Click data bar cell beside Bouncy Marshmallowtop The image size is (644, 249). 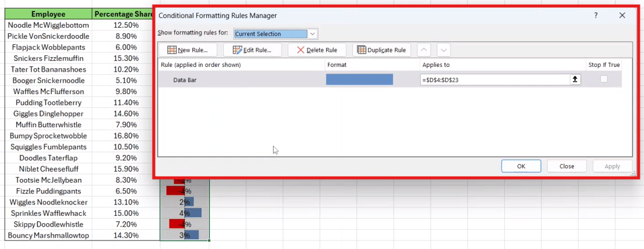coord(185,236)
